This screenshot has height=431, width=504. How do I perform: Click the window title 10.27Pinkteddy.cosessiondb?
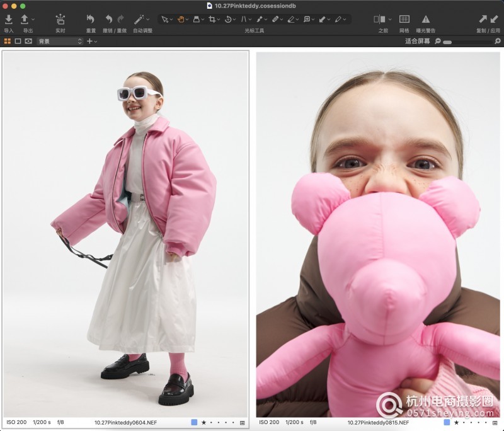click(255, 6)
